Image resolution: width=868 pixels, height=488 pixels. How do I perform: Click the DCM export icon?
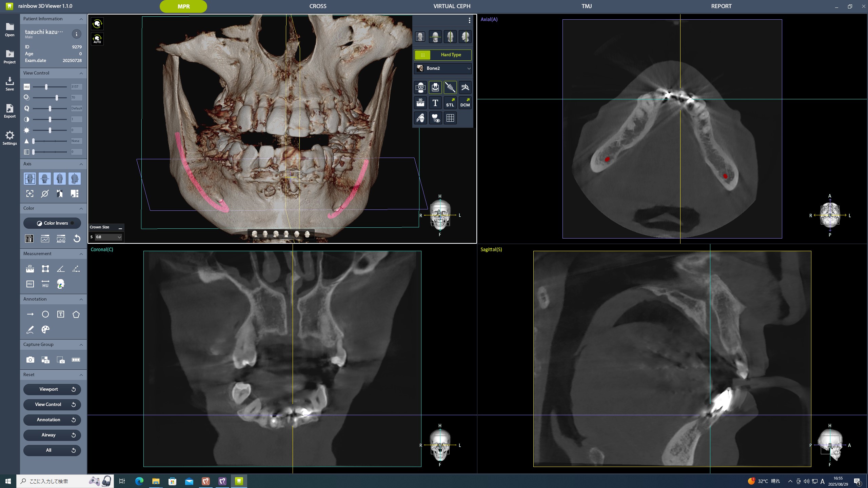465,103
